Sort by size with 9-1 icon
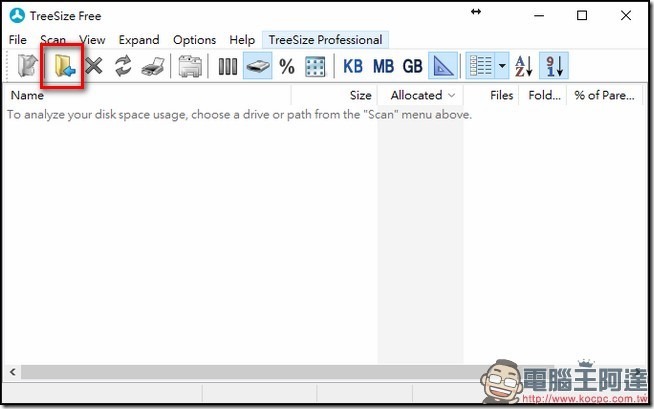The image size is (654, 409). click(x=554, y=66)
